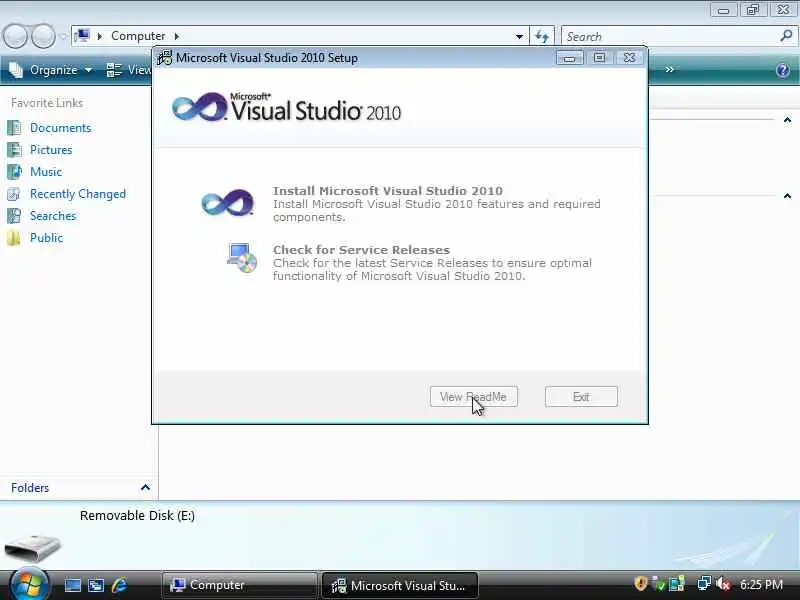Screen dimensions: 800x600
Task: Open Pictures favorite link
Action: tap(51, 149)
